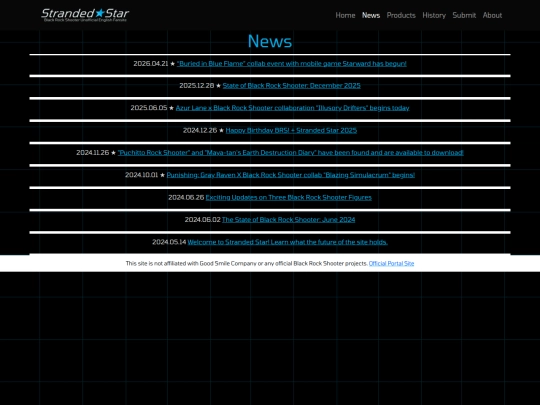Click the "not affiliated with Good Smile Company" footer text
Image resolution: width=540 pixels, height=405 pixels.
pyautogui.click(x=247, y=263)
